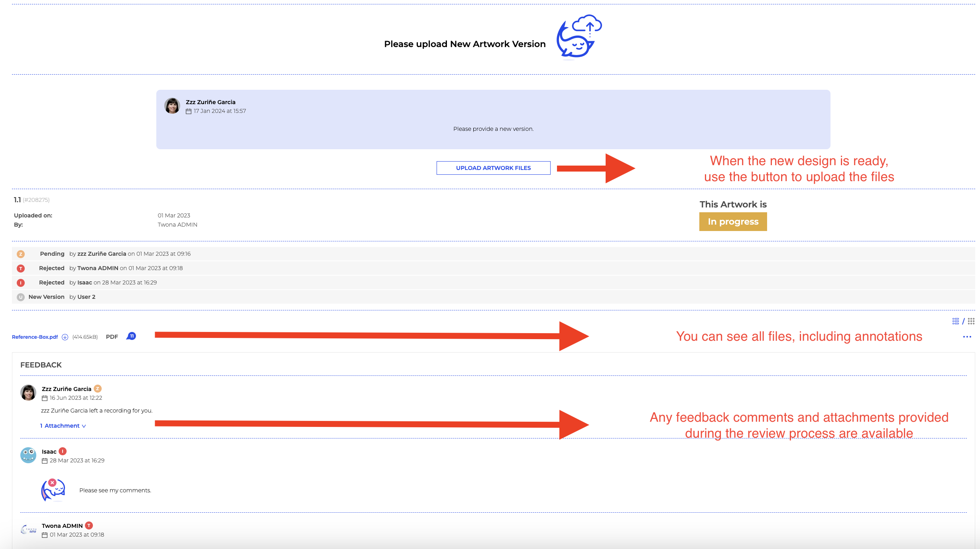
Task: Expand the 1 Attachment dropdown
Action: pyautogui.click(x=63, y=426)
